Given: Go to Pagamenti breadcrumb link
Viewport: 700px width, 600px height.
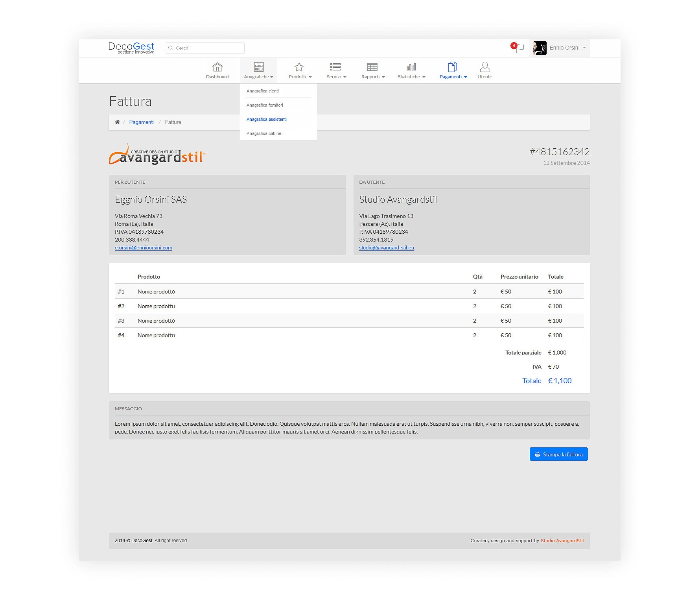Looking at the screenshot, I should (141, 122).
